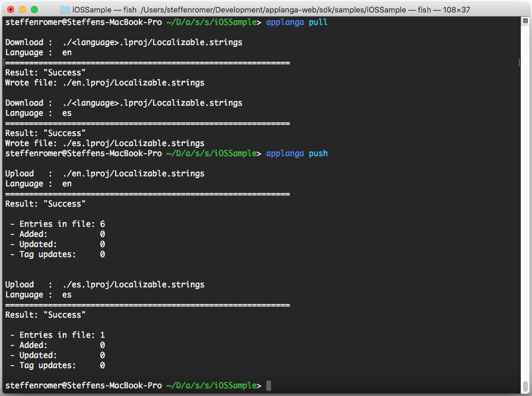Click the 'Wrote file: ./en.lproj/Localizable.strings' line

click(x=105, y=83)
